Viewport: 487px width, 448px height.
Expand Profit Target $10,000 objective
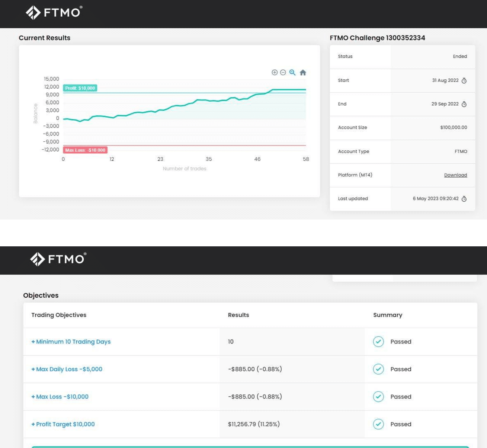tap(63, 424)
